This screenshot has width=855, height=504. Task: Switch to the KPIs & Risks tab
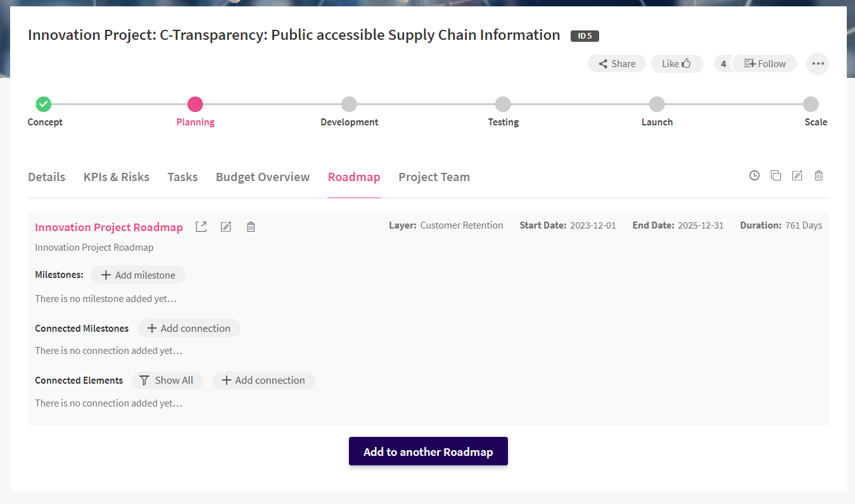tap(117, 177)
